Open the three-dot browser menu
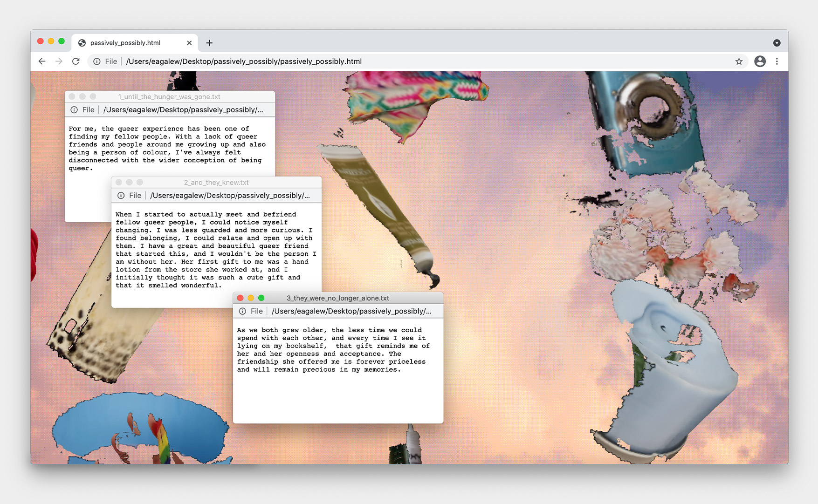This screenshot has width=818, height=504. click(x=777, y=61)
